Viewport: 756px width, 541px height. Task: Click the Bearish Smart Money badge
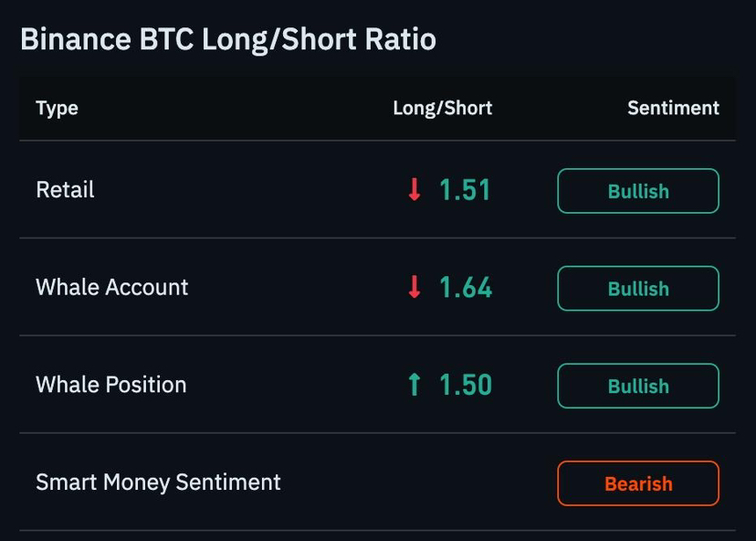pyautogui.click(x=638, y=483)
